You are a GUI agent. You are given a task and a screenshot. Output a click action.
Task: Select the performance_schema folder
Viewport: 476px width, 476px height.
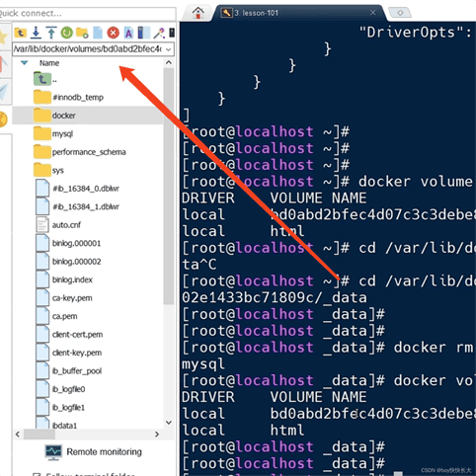pos(80,152)
